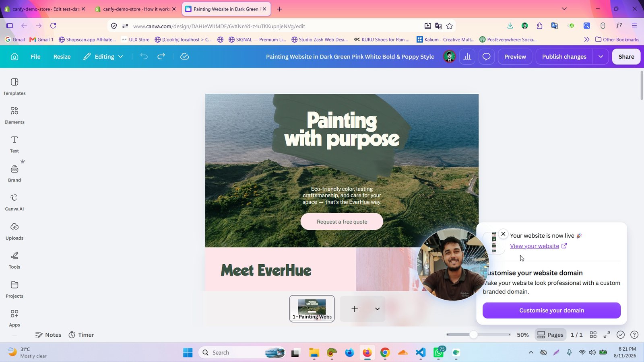
Task: Switch to canfy-demo-store Edit tab
Action: 45,9
